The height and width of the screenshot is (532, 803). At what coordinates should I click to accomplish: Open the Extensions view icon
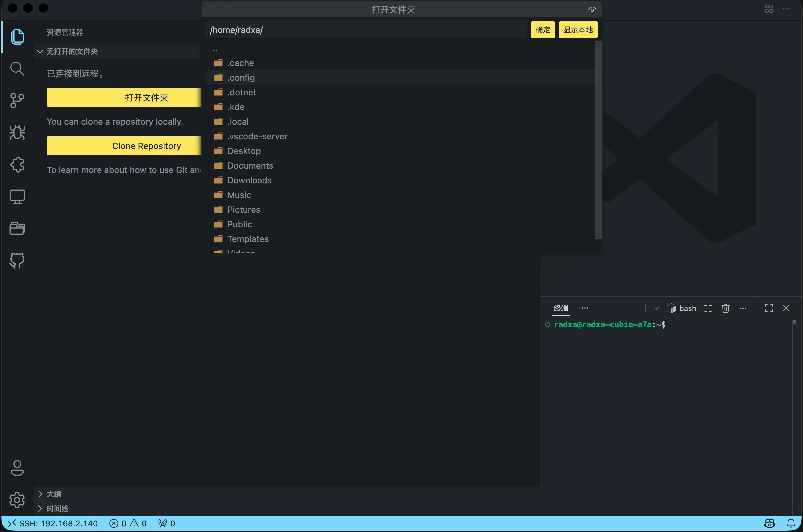pos(17,165)
